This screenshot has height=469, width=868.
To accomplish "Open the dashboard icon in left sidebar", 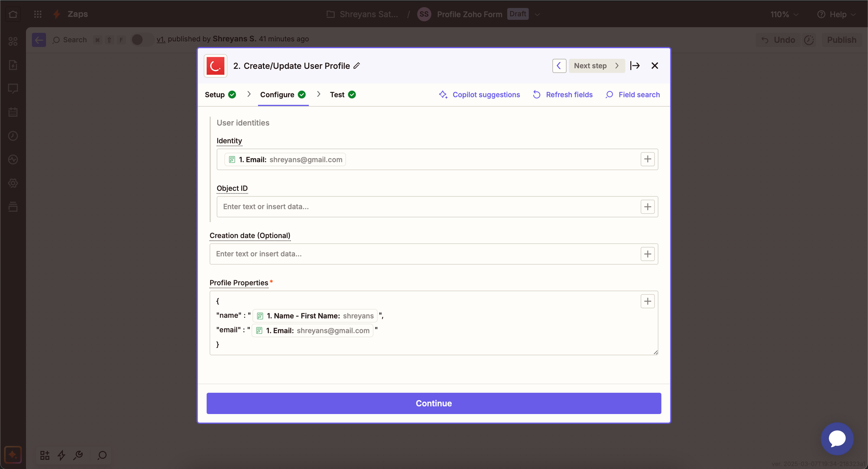I will (x=13, y=41).
